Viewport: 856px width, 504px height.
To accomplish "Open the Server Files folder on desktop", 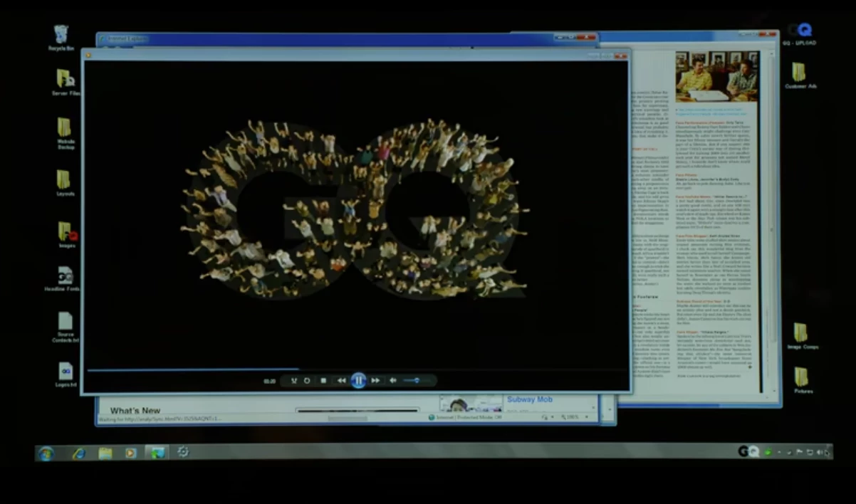I will [x=66, y=82].
